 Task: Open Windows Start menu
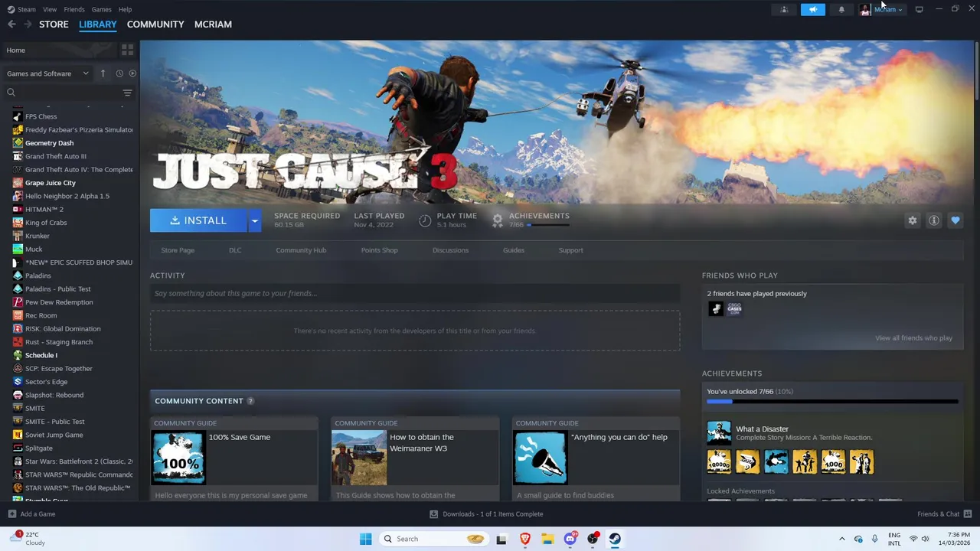[x=365, y=539]
